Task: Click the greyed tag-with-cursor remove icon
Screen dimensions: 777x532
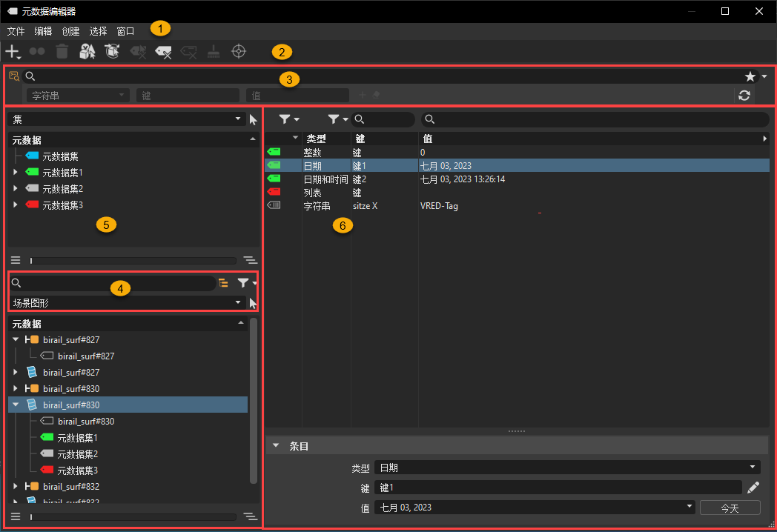Action: (x=138, y=52)
